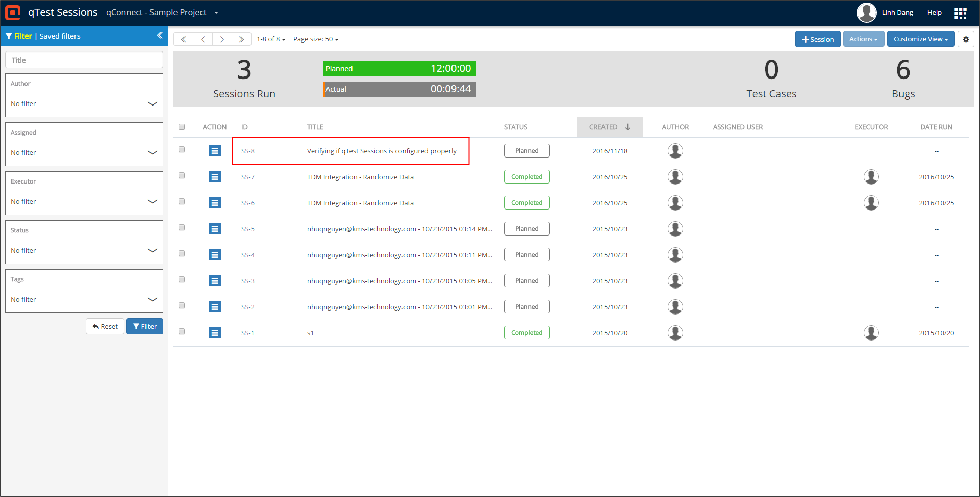Screen dimensions: 980x497
Task: Open the Actions dropdown menu
Action: pos(864,39)
